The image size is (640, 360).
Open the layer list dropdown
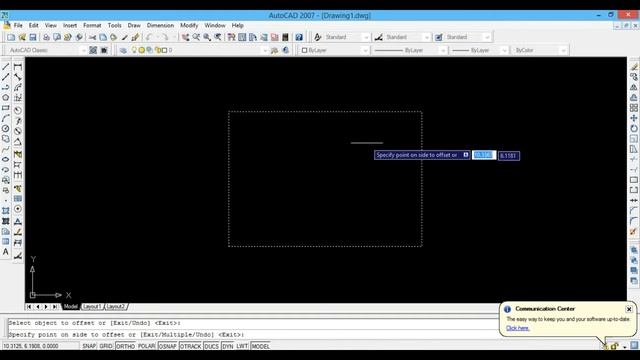click(x=265, y=50)
